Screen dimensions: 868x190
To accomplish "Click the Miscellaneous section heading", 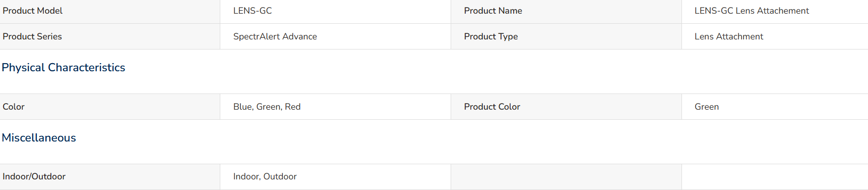I will click(x=39, y=137).
